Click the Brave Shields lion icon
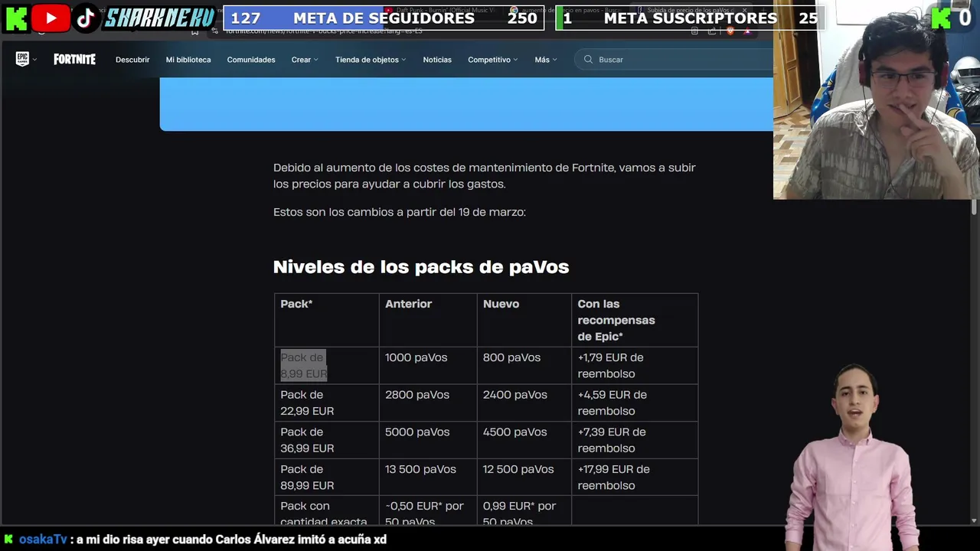The height and width of the screenshot is (551, 980). point(730,31)
